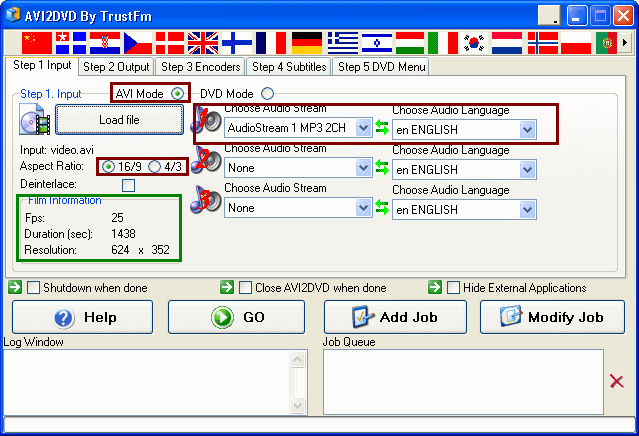Select the Italian flag language

coord(443,43)
